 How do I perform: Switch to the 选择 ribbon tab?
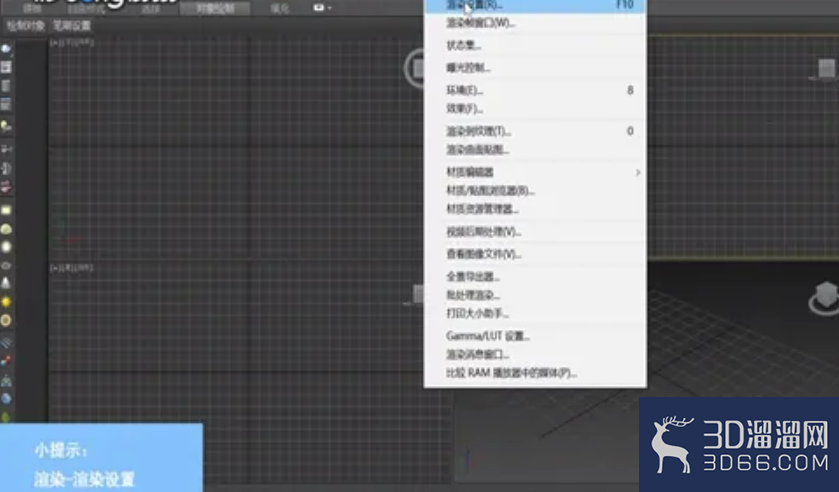click(x=150, y=9)
